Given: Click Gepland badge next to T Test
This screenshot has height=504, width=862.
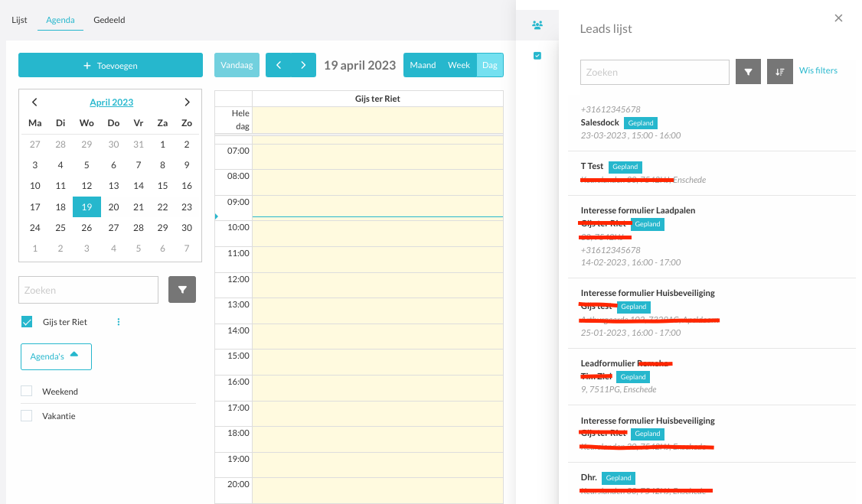Looking at the screenshot, I should pos(625,167).
